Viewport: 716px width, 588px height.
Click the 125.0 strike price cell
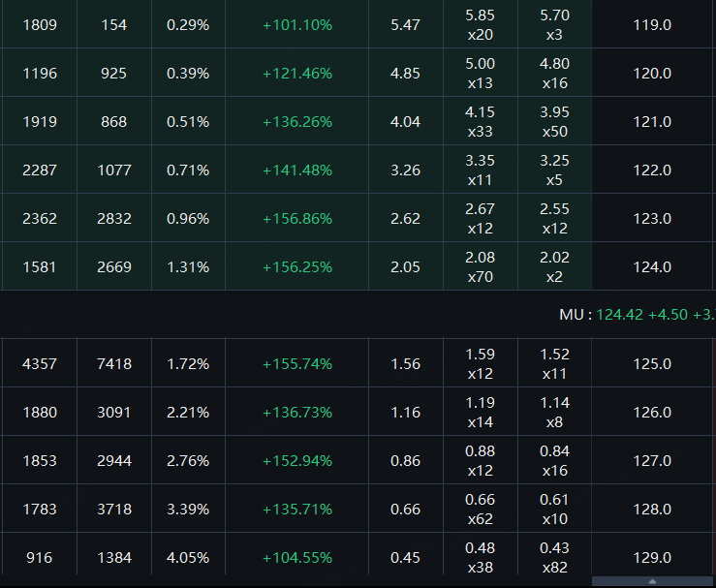click(652, 364)
